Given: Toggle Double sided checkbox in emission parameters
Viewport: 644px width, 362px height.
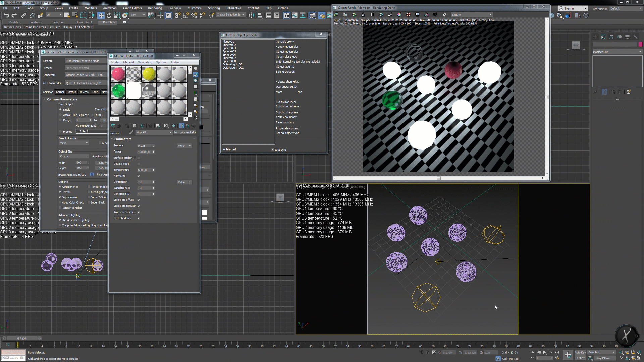Looking at the screenshot, I should click(x=139, y=164).
